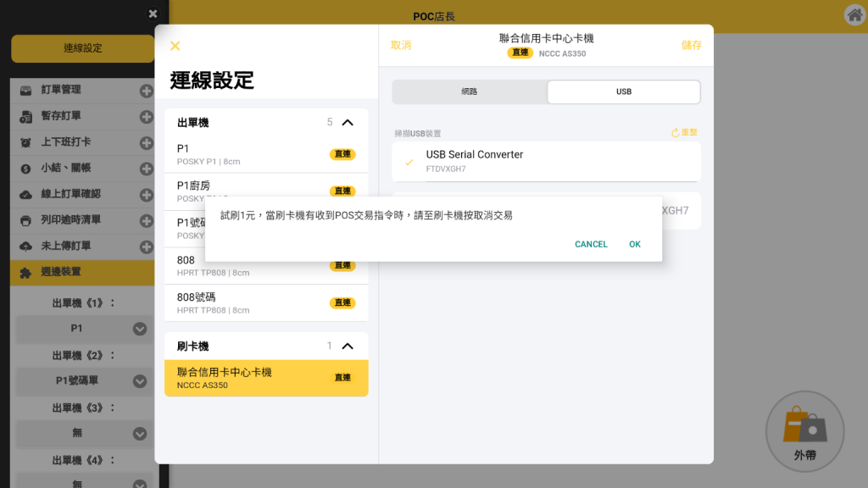This screenshot has width=868, height=488.
Task: Open 上下班打卡 from the sidebar
Action: (66, 141)
